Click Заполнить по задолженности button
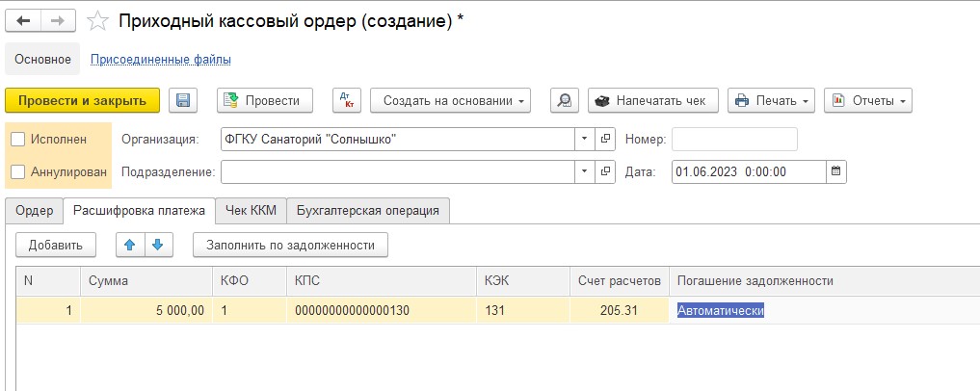This screenshot has width=980, height=391. tap(291, 245)
